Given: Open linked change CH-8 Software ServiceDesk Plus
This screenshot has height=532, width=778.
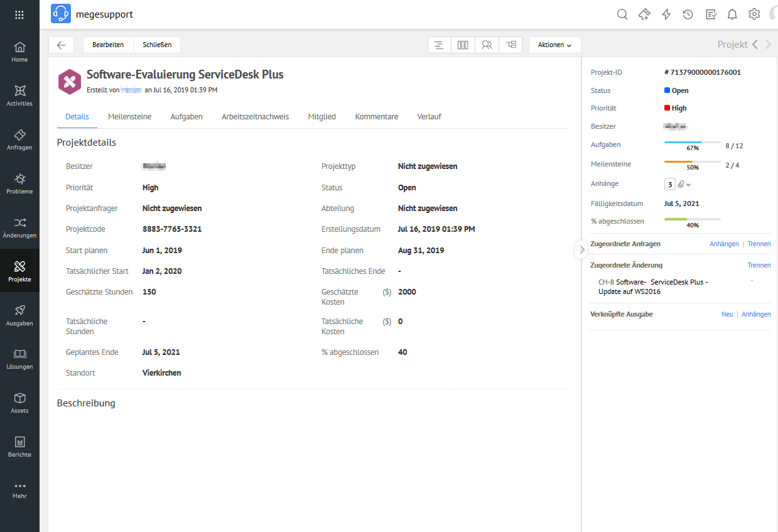Looking at the screenshot, I should pyautogui.click(x=653, y=286).
